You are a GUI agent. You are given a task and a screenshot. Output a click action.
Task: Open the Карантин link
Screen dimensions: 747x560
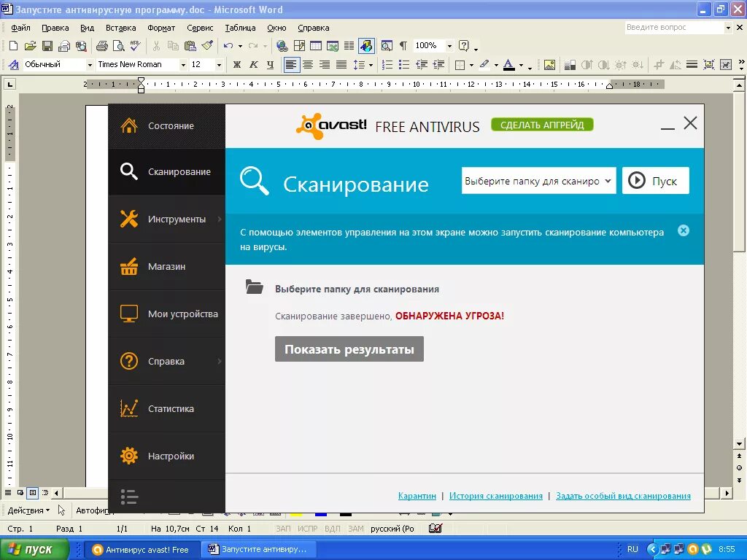click(x=417, y=496)
